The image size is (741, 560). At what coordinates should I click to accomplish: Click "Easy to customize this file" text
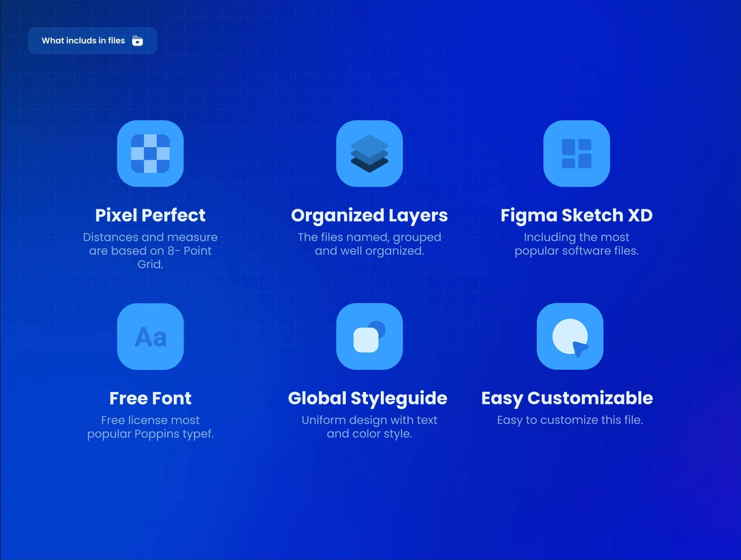[570, 420]
